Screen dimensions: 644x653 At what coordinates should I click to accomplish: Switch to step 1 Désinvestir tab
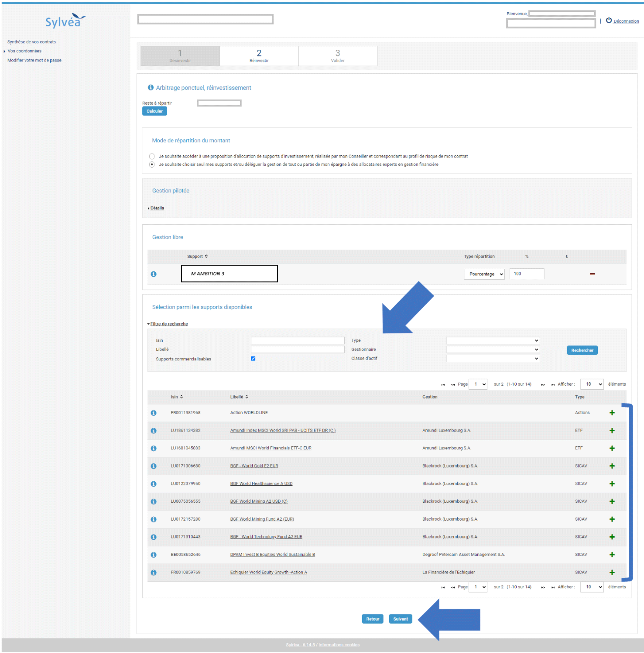(180, 56)
